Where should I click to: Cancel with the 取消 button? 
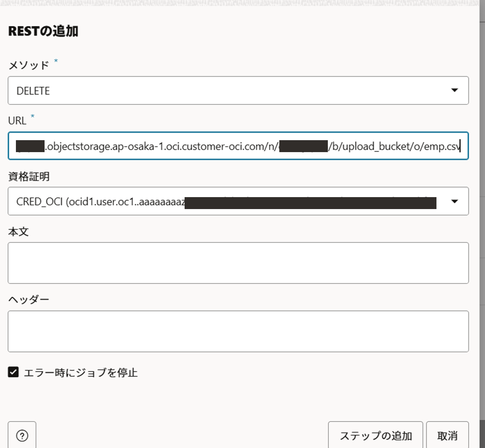447,436
